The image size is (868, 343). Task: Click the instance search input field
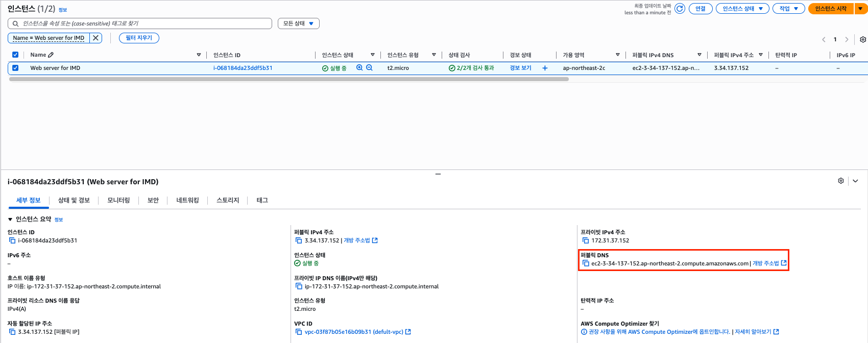coord(143,23)
